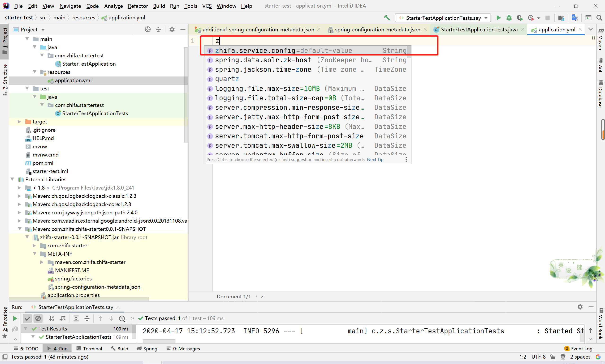Toggle sort alphabetically in test results
The image size is (605, 364).
click(52, 318)
